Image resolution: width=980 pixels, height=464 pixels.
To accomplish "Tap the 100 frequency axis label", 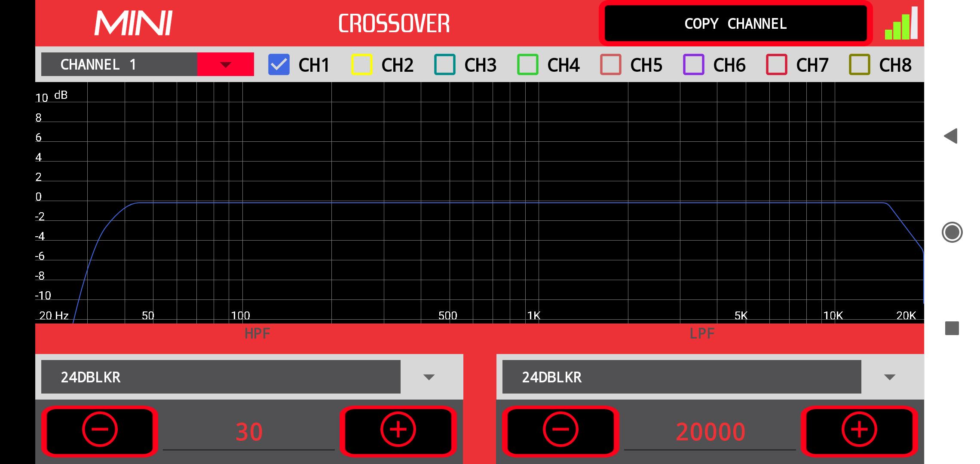I will point(240,316).
